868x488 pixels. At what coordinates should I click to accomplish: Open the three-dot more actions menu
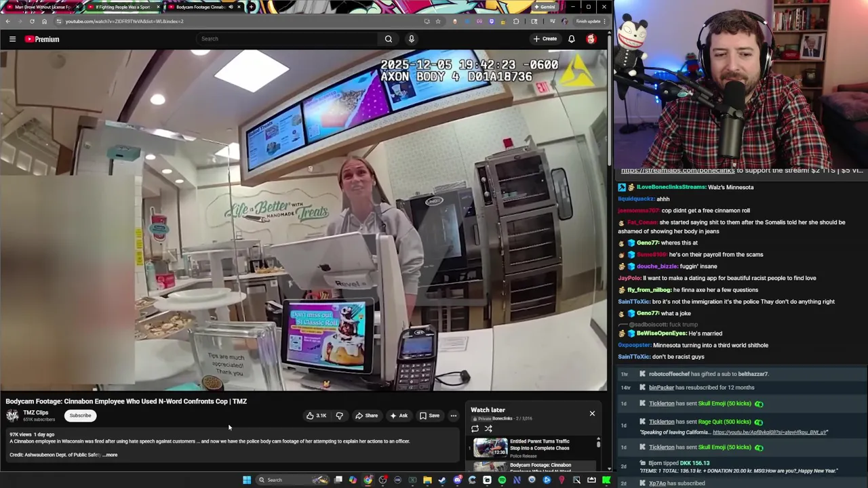click(454, 415)
